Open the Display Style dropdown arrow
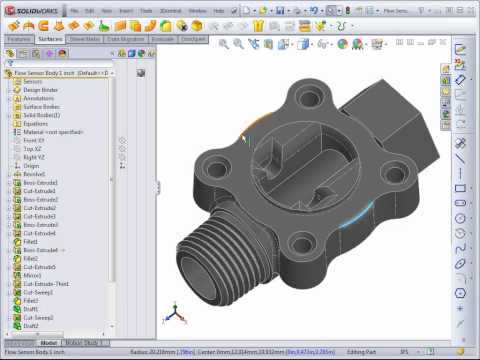 [312, 44]
